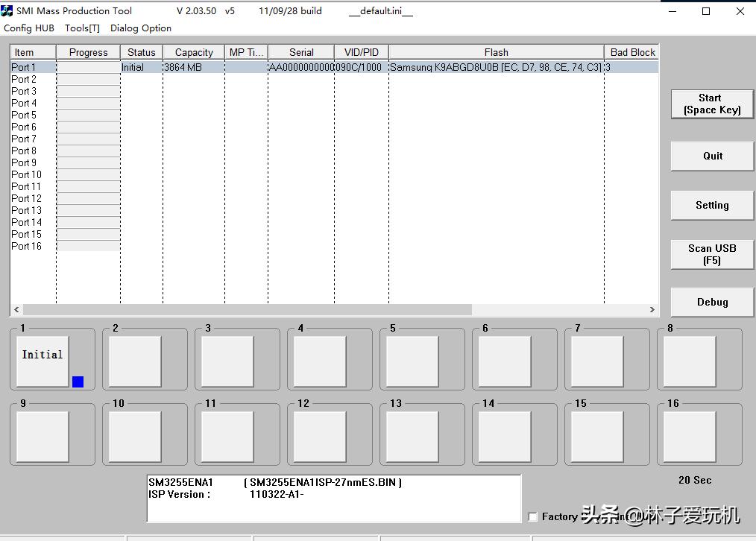
Task: Click the empty slot 14 button
Action: coord(505,437)
